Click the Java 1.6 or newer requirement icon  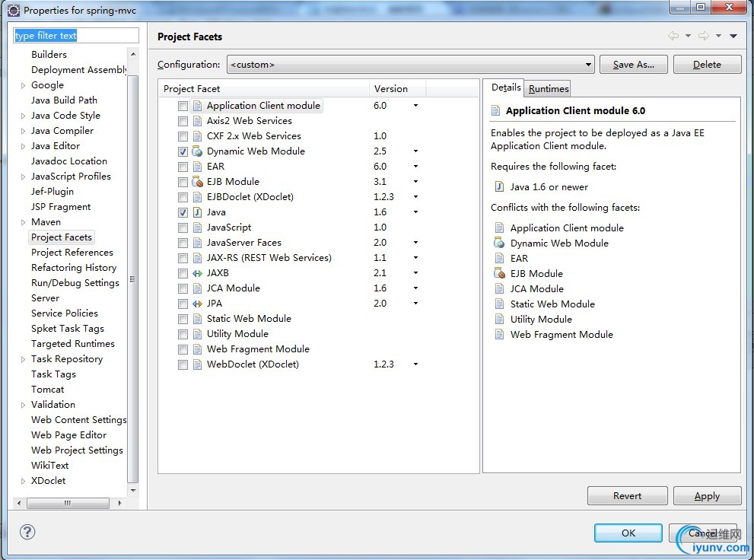click(500, 186)
